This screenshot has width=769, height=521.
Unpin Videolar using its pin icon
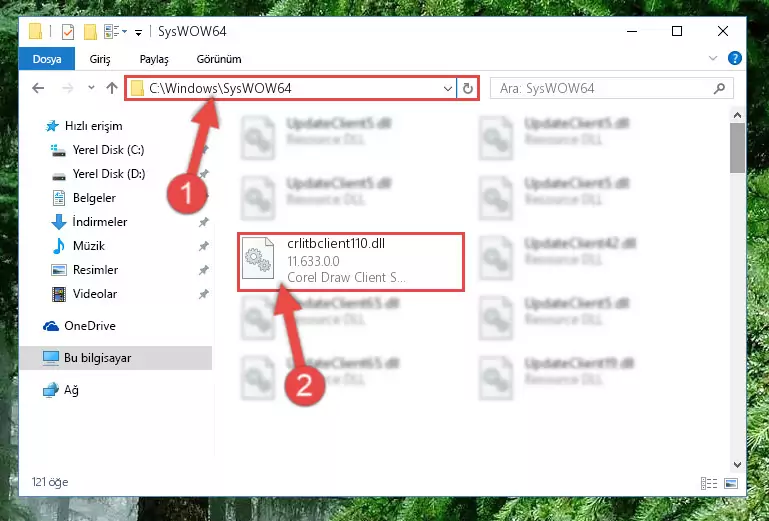(204, 294)
